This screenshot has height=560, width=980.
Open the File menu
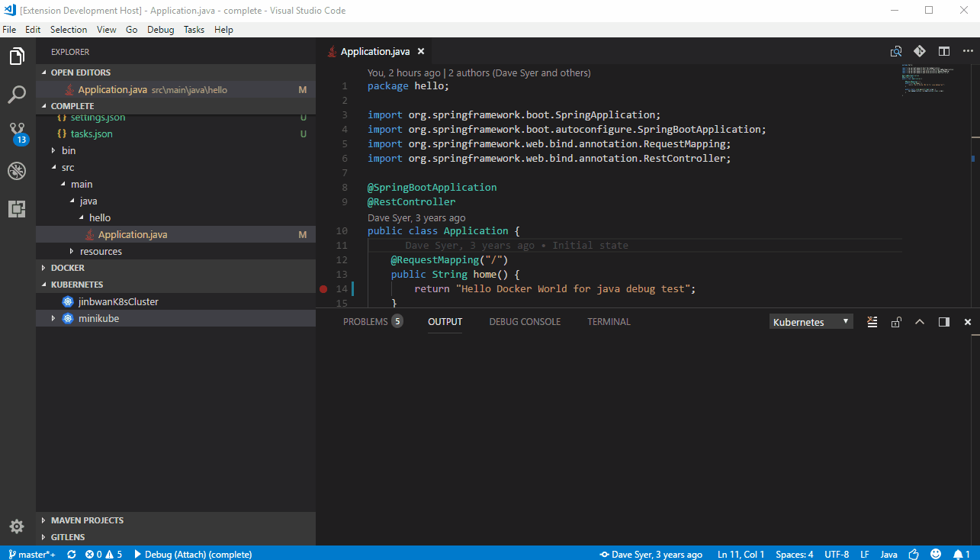coord(9,30)
